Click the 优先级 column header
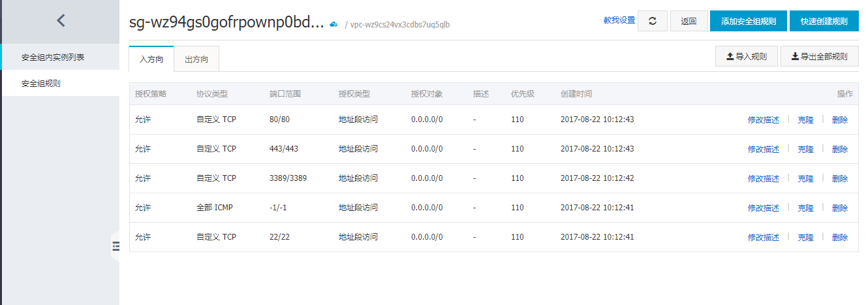 (523, 94)
